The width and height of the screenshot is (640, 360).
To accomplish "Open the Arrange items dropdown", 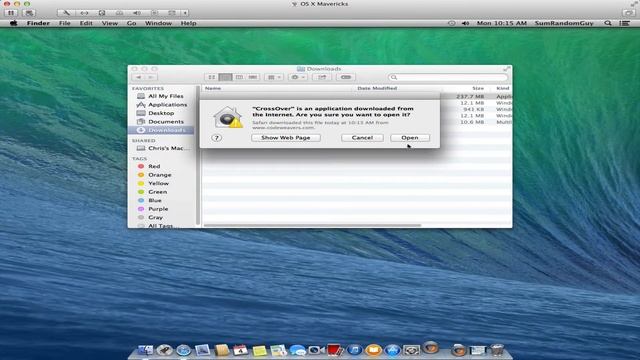I will (274, 77).
